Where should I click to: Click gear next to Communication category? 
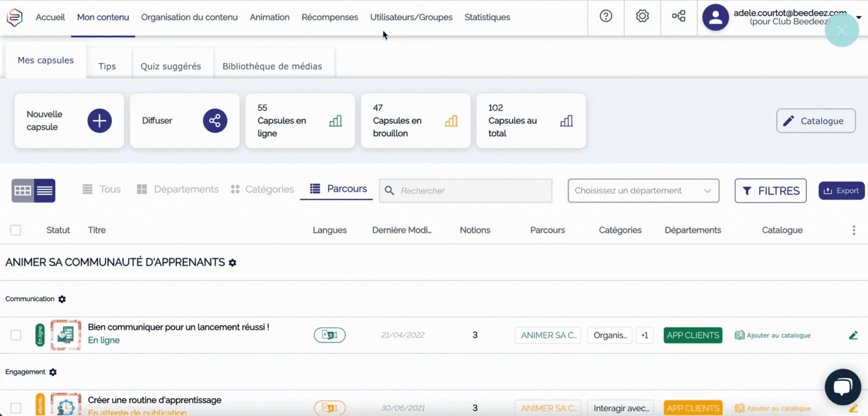pyautogui.click(x=62, y=299)
